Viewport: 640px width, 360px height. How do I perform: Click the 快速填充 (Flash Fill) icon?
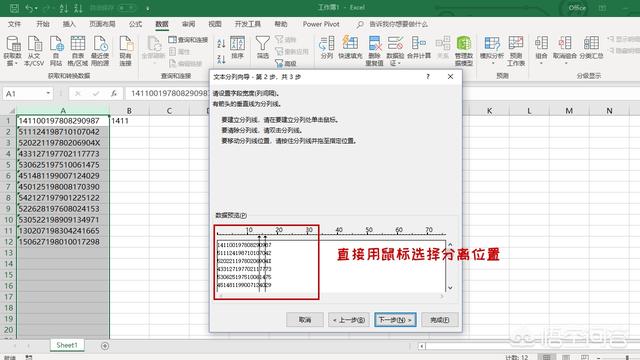click(x=350, y=48)
